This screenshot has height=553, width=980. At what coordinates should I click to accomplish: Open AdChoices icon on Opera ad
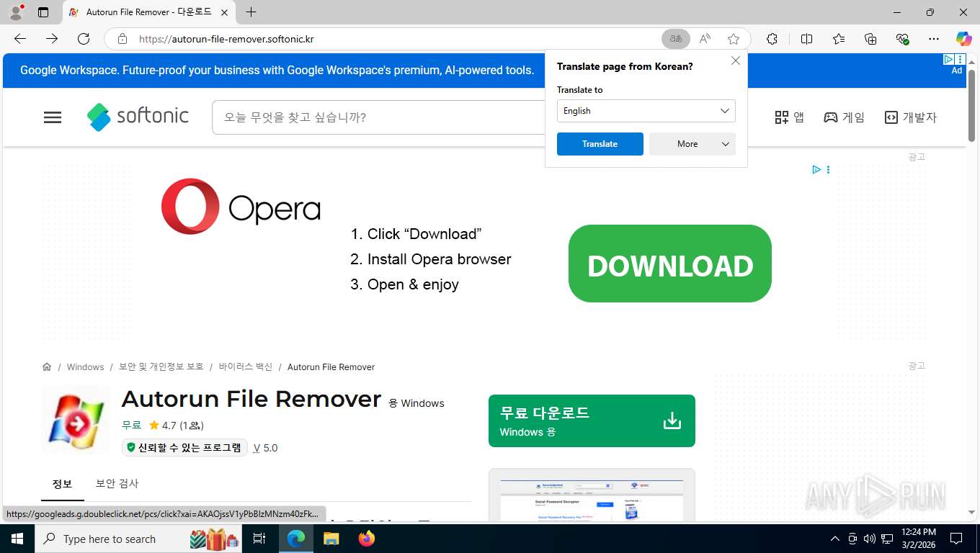pos(816,170)
